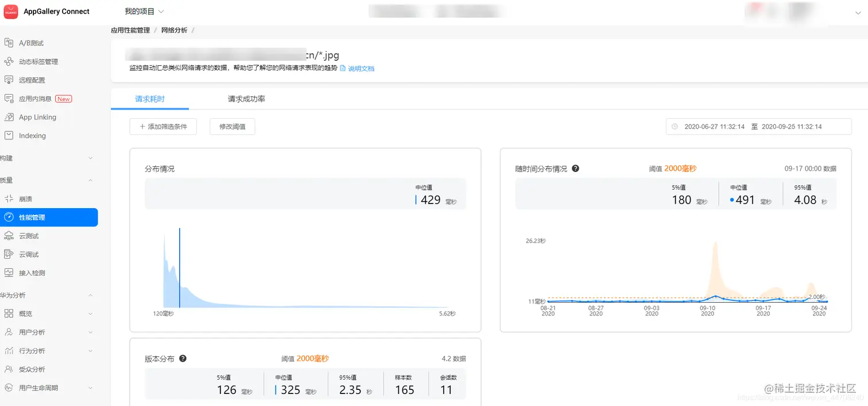The image size is (868, 406).
Task: Click the 09-17 00:00 数据 label
Action: click(810, 169)
